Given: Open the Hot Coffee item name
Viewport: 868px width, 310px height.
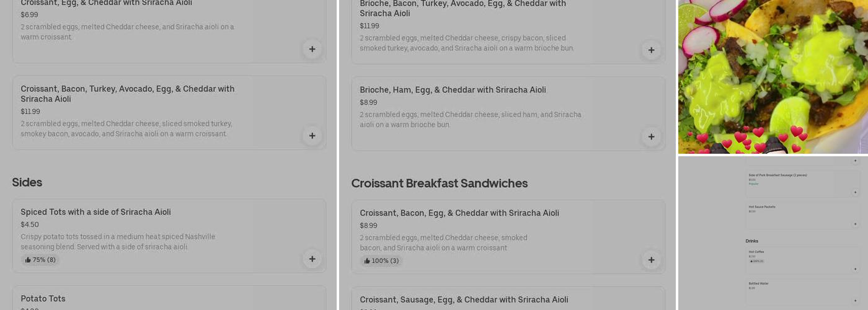Looking at the screenshot, I should 756,252.
